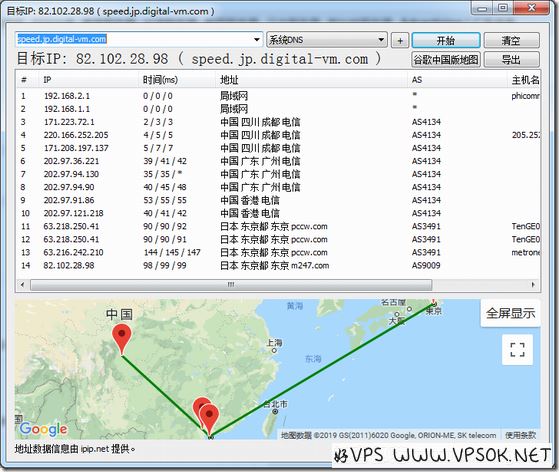This screenshot has height=472, width=559.
Task: Select hop 10 IP 202.97.121.218
Action: tap(73, 213)
